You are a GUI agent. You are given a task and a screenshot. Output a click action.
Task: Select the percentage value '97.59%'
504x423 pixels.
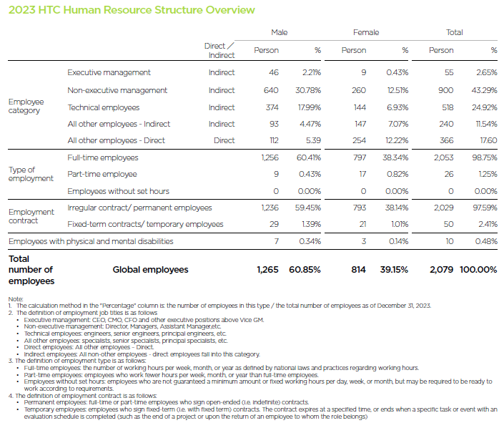tap(485, 208)
